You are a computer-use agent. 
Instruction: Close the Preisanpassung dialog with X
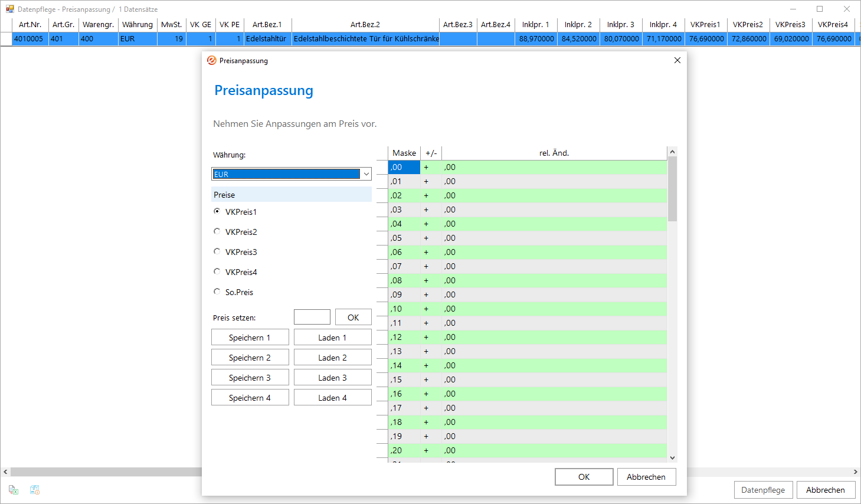point(677,60)
